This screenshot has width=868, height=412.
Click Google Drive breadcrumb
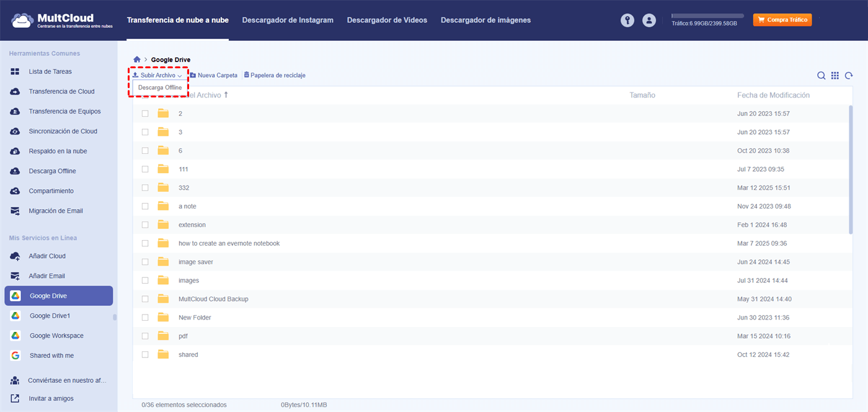170,60
